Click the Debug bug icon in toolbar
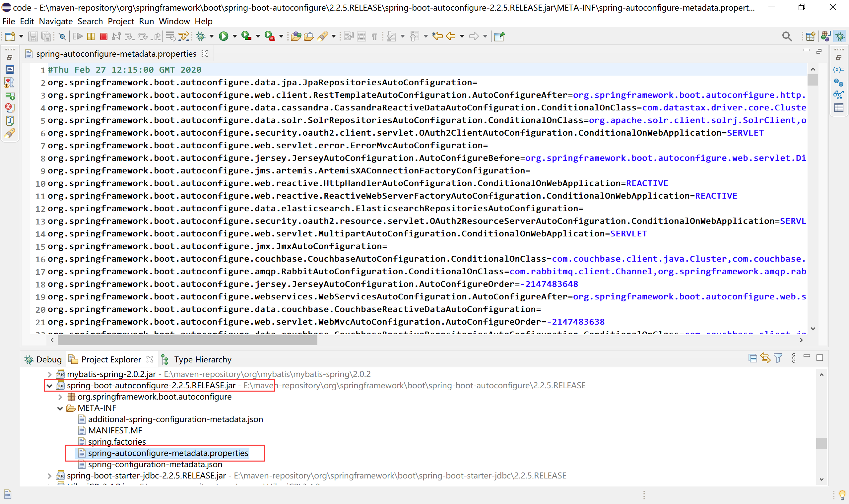Image resolution: width=849 pixels, height=504 pixels. click(201, 36)
